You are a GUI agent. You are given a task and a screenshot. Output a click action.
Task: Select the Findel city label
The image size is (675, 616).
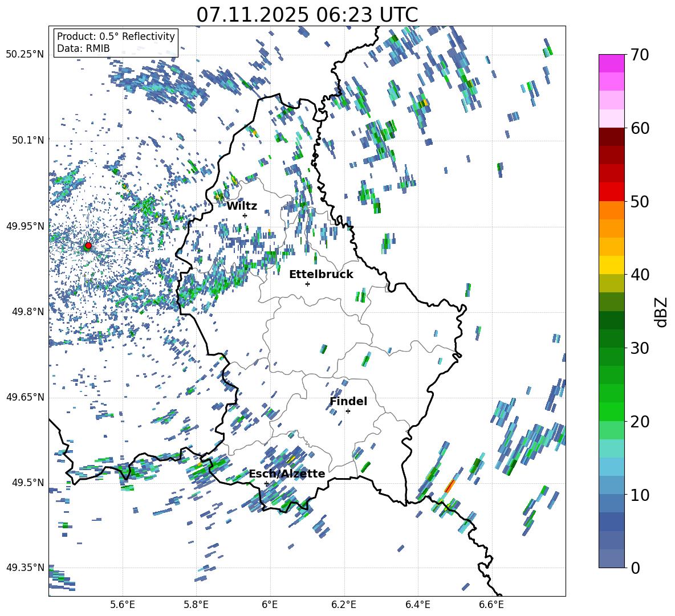click(348, 401)
